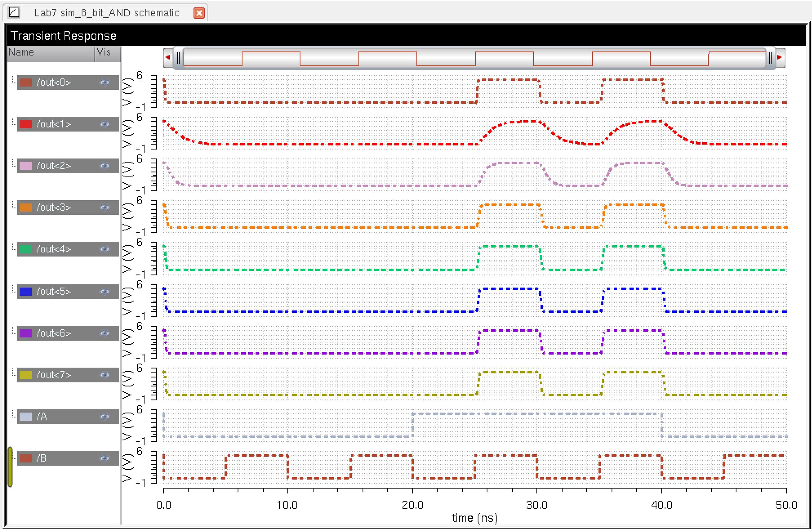Select the /out<3> signal name
Screen dimensions: 812x529
tap(54, 208)
